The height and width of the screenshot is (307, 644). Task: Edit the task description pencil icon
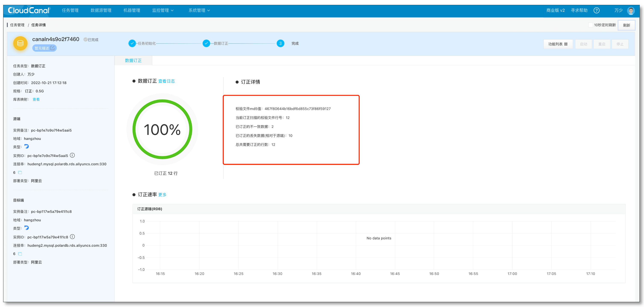52,48
